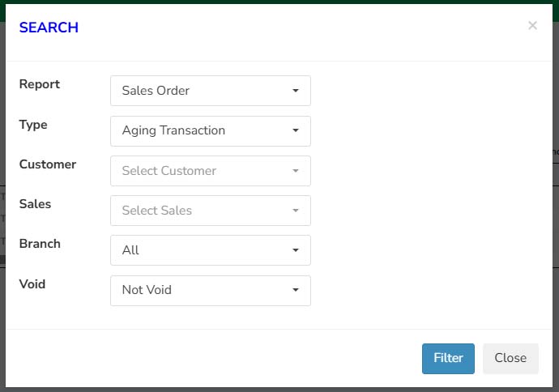Click the caret arrow in Select Customer field

295,171
